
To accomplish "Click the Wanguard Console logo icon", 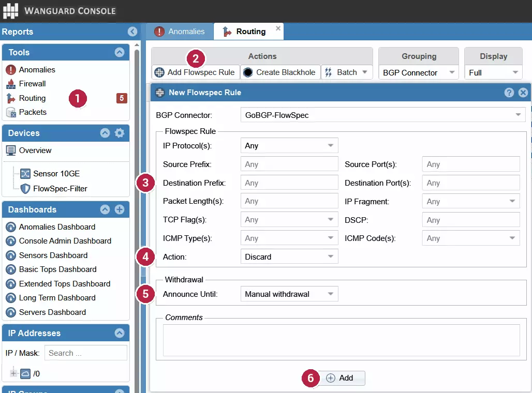I will (x=10, y=10).
